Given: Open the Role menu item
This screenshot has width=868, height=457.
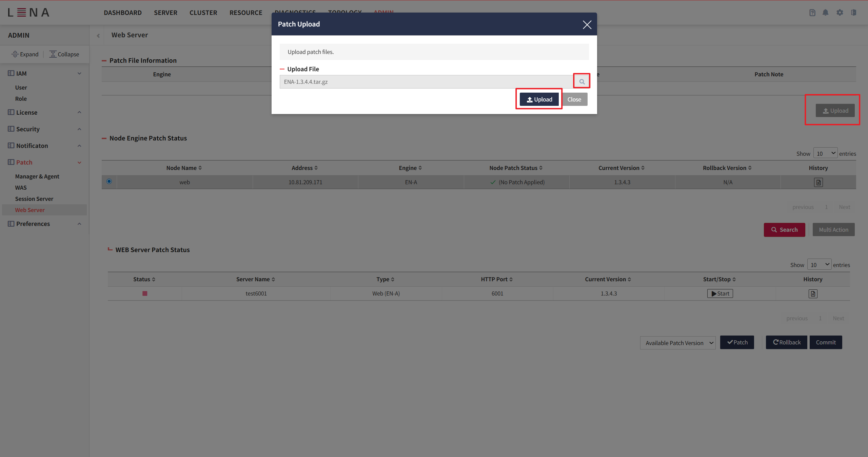Looking at the screenshot, I should [x=21, y=99].
